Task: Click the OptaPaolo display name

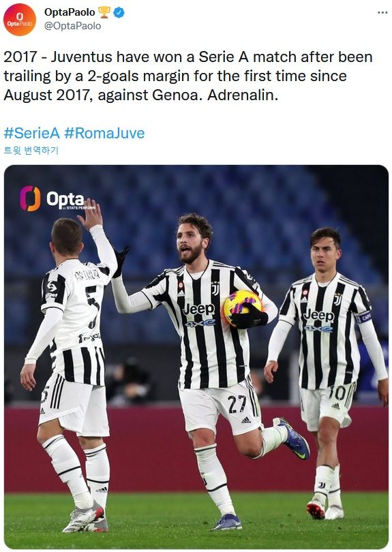Action: [x=70, y=12]
